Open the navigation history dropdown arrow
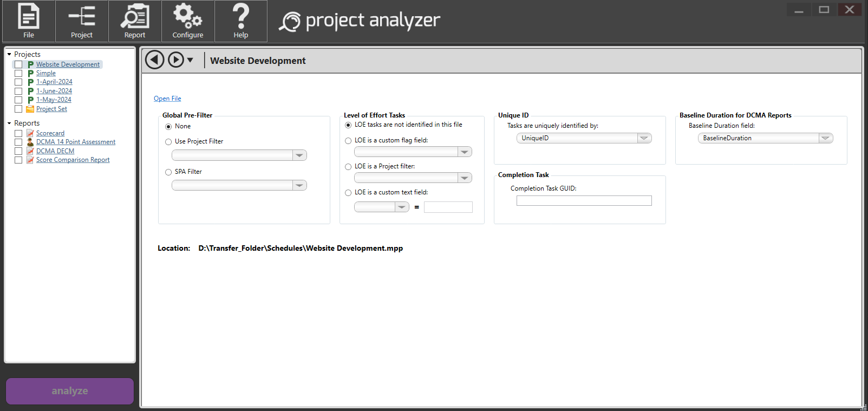The height and width of the screenshot is (411, 868). click(190, 60)
